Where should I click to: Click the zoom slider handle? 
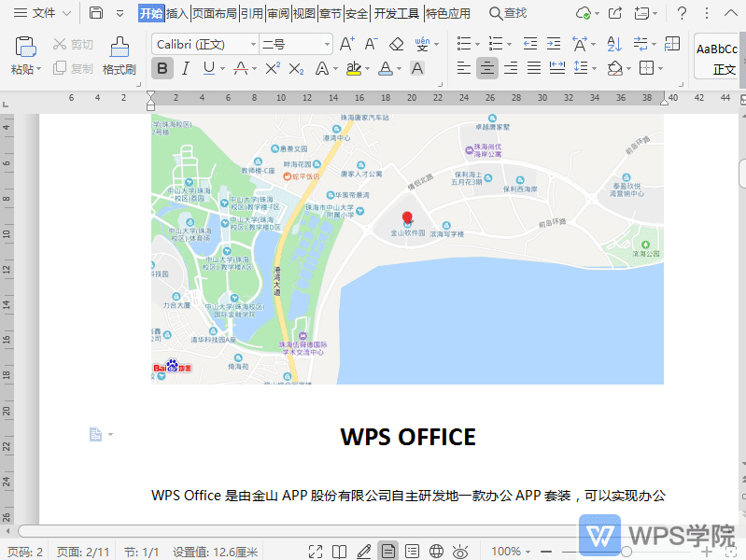click(626, 552)
